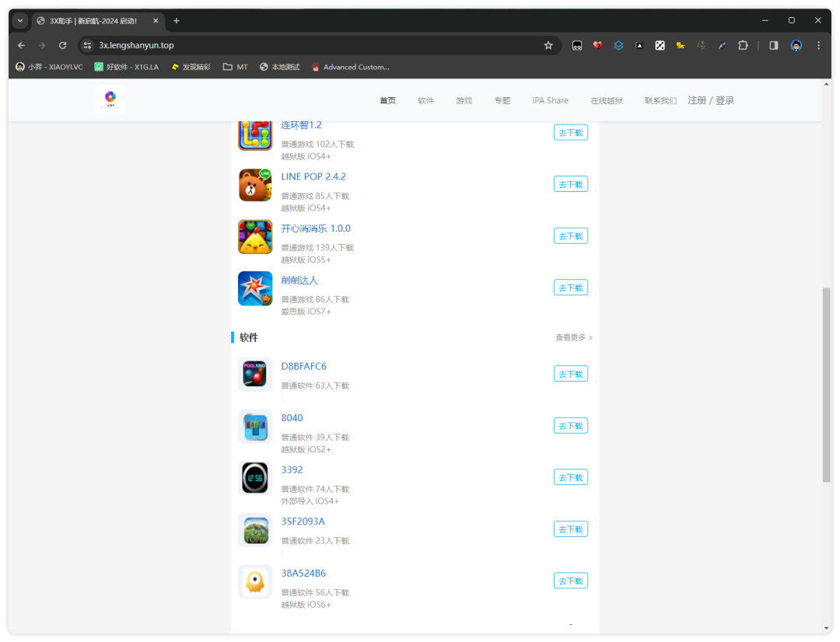Open the 开心消消乐 app icon
The width and height of the screenshot is (840, 642).
[255, 236]
